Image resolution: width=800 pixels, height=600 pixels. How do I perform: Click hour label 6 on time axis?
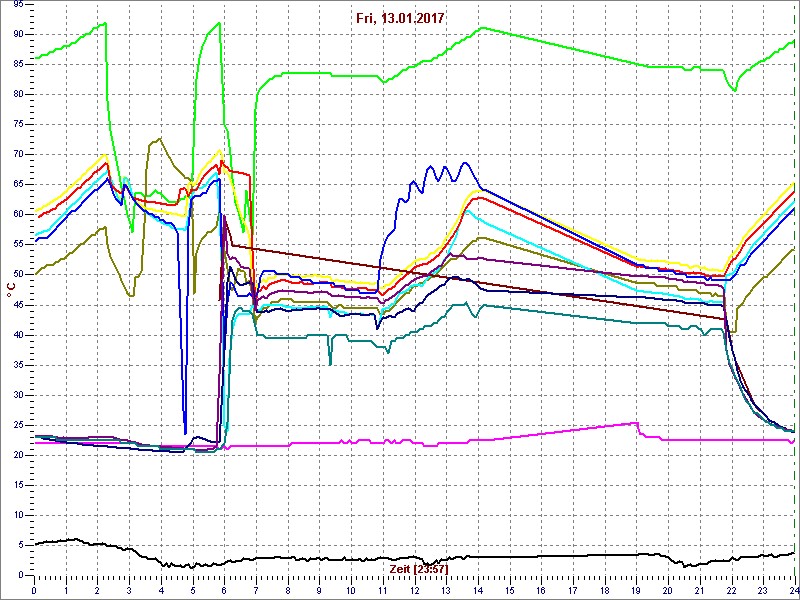(224, 590)
